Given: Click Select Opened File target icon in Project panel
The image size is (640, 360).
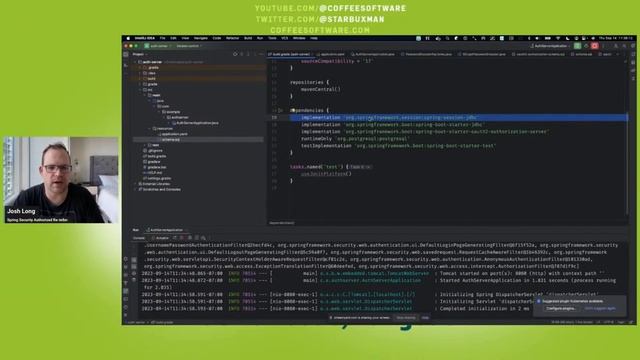Looking at the screenshot, I should point(235,54).
